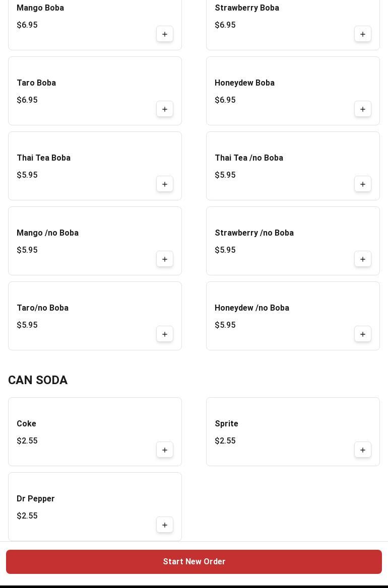
Task: Click plus icon for Taro Boba
Action: [165, 109]
